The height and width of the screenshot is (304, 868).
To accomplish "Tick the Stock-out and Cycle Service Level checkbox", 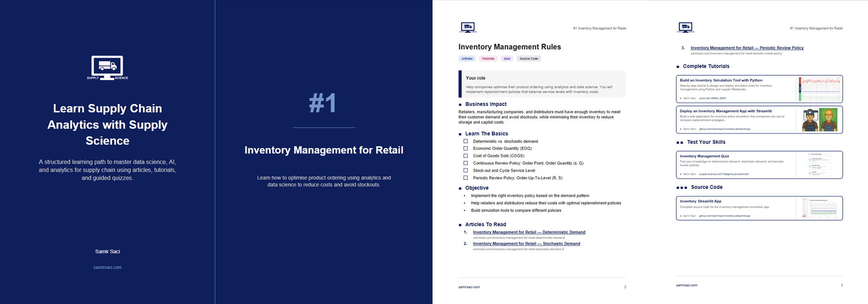I will [466, 170].
